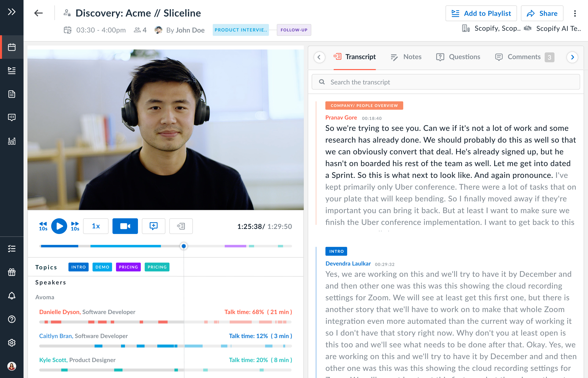The height and width of the screenshot is (378, 588).
Task: Drag the video timeline scrubber position
Action: tap(184, 245)
